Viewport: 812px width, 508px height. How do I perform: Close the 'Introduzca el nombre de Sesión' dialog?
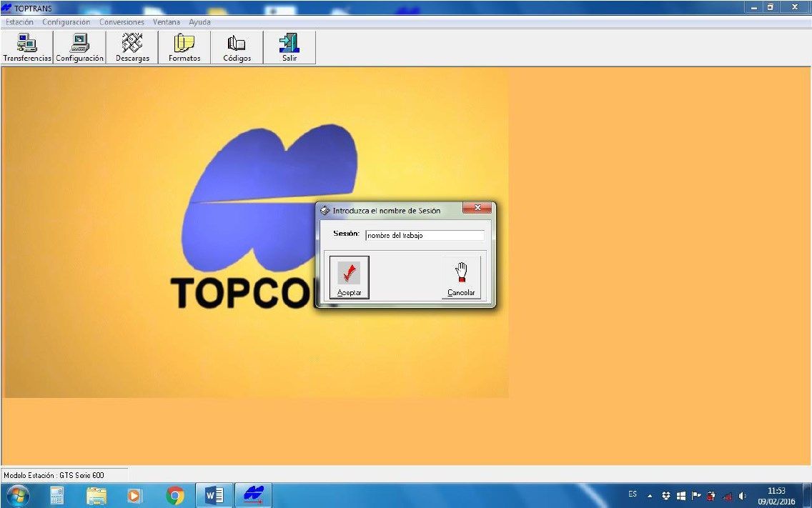coord(477,208)
